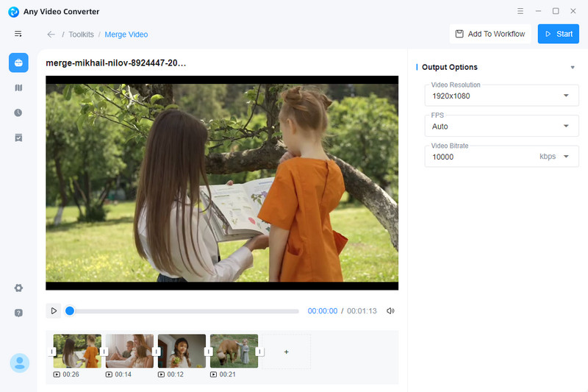The height and width of the screenshot is (392, 588).
Task: Click the 00:01:13 total duration
Action: click(x=362, y=311)
